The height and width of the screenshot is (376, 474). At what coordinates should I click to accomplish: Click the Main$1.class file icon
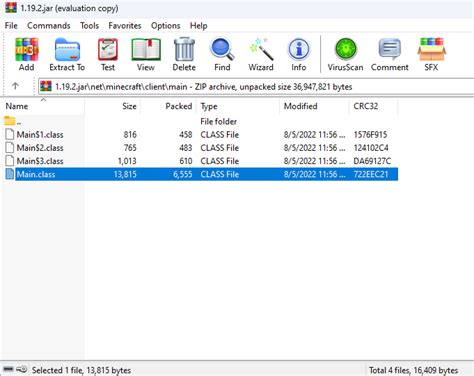(x=10, y=134)
